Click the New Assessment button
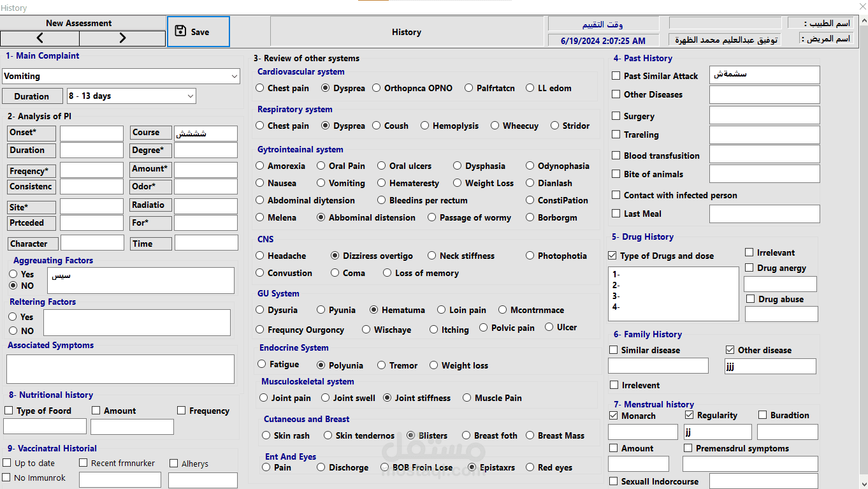Screen dimensions: 868x489 79,23
